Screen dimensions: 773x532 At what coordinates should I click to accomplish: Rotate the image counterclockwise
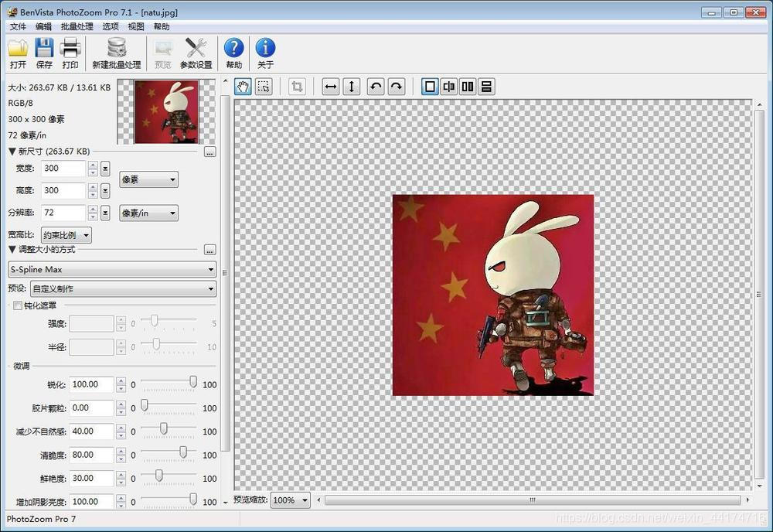click(x=376, y=87)
